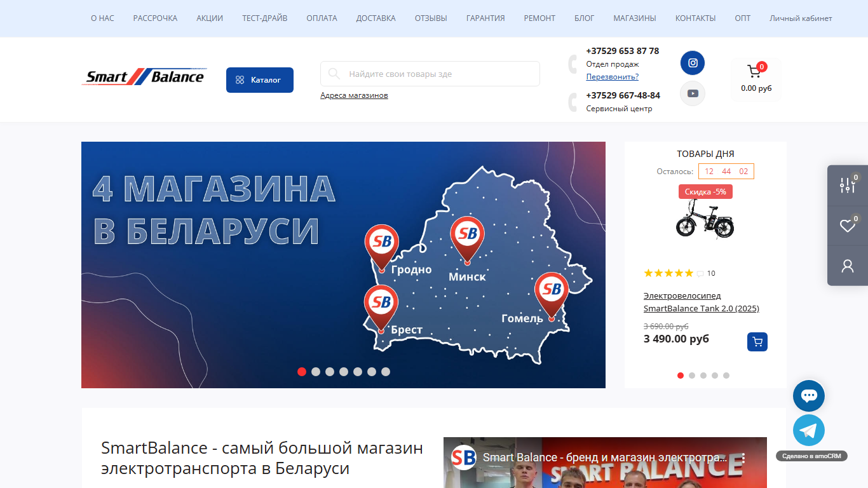This screenshot has height=488, width=868.
Task: Open the ОТЗЫВЫ menu item
Action: [x=431, y=18]
